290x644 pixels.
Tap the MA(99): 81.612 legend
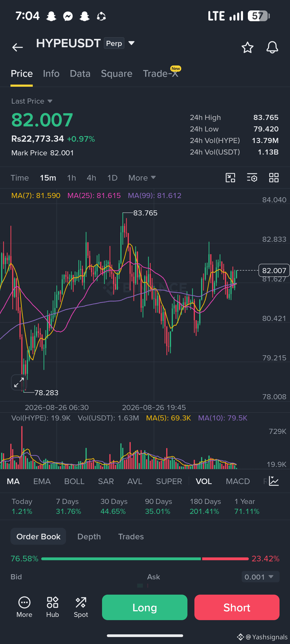pyautogui.click(x=155, y=195)
